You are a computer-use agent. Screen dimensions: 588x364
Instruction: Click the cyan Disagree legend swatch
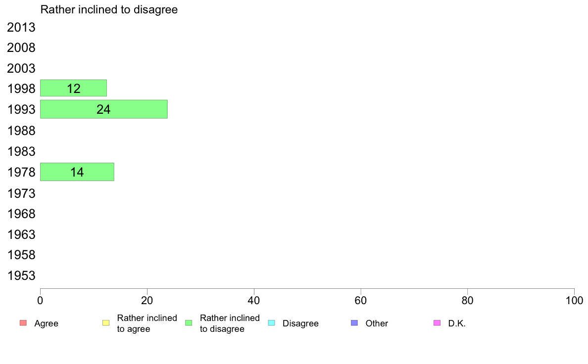[x=272, y=323]
